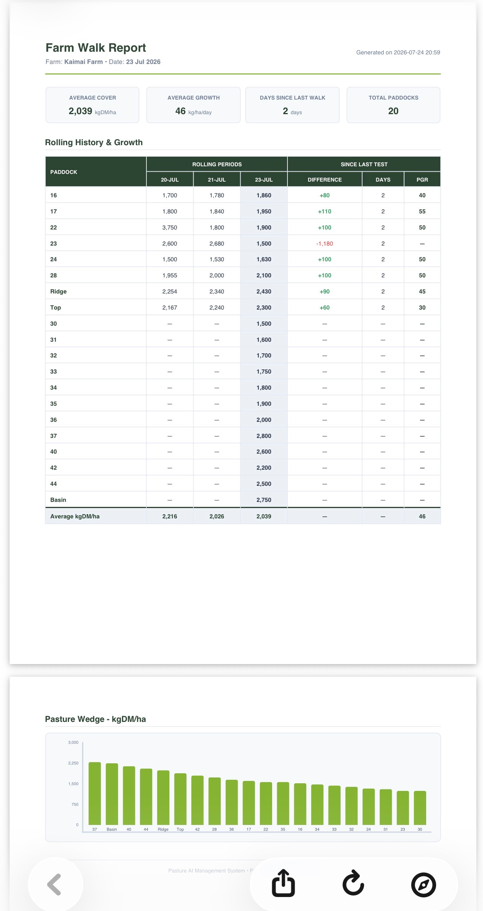
Task: Click the 21-JUL column header
Action: 216,180
